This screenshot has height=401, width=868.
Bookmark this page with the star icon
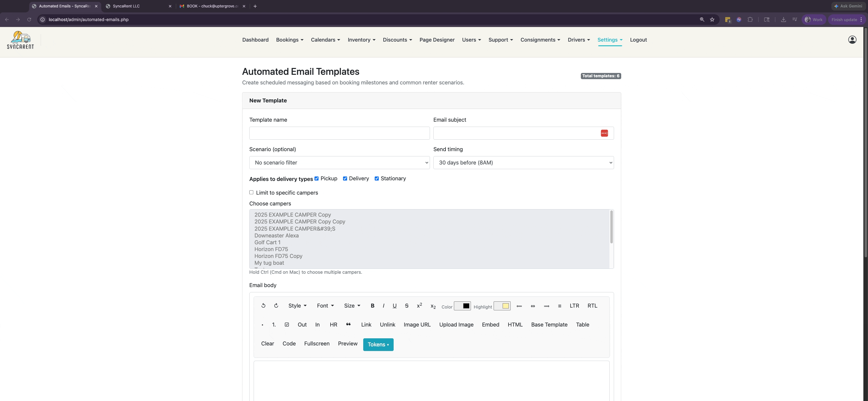point(712,20)
